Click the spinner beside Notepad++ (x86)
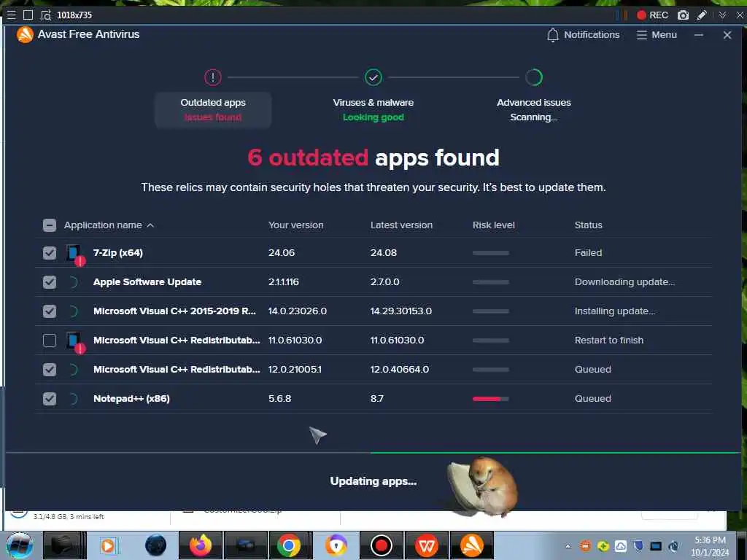The image size is (747, 560). click(73, 399)
